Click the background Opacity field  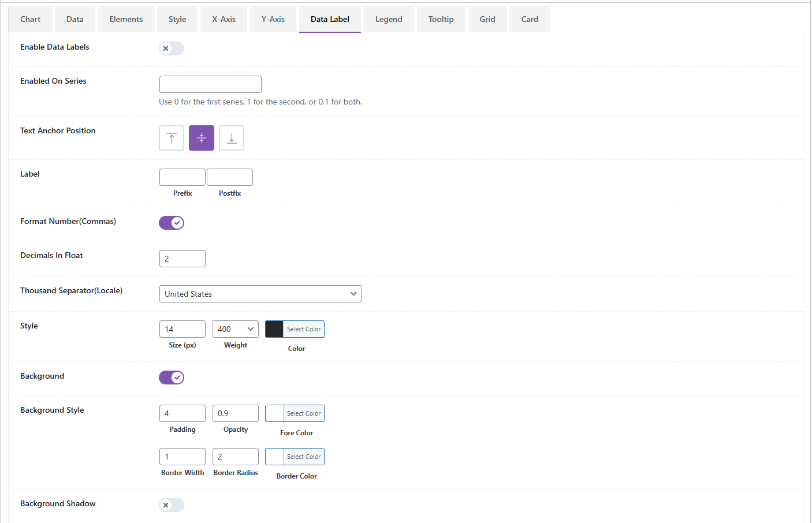pyautogui.click(x=235, y=413)
